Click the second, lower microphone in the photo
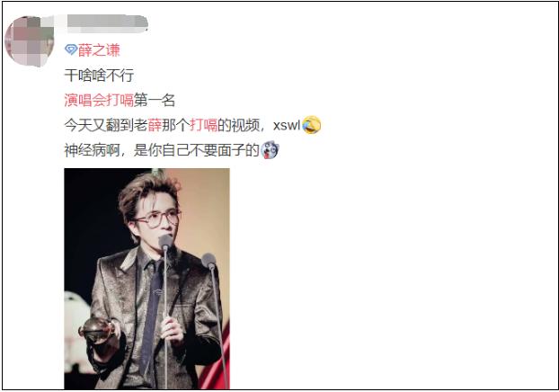The image size is (559, 392). pos(209,261)
